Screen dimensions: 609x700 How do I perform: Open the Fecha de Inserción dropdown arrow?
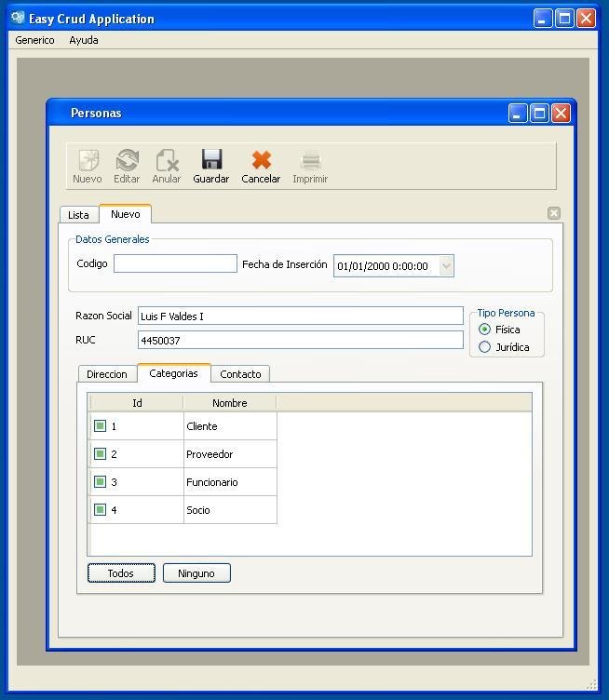[x=446, y=266]
